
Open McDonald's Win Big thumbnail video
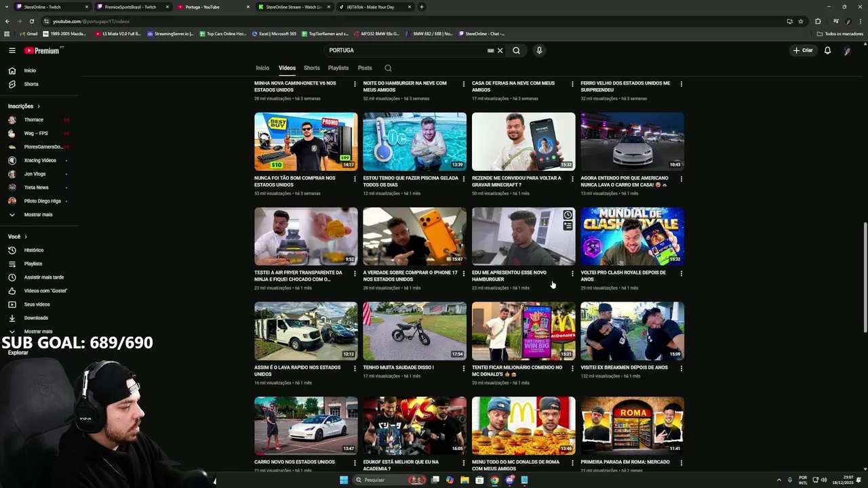(x=524, y=331)
